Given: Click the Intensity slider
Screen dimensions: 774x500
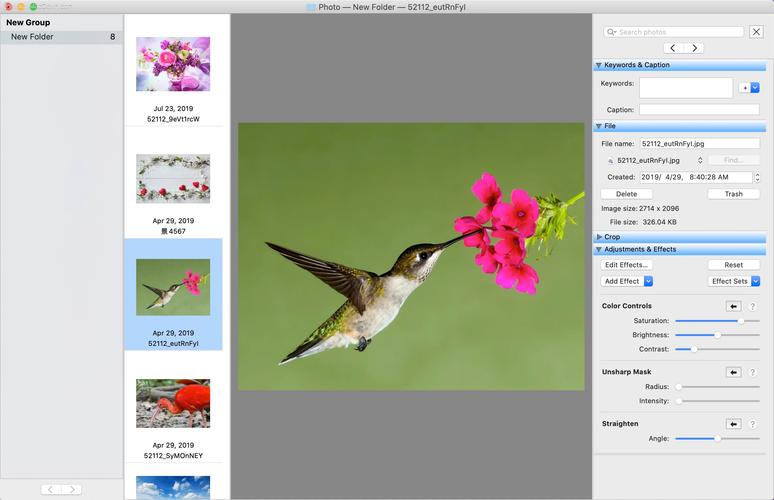Looking at the screenshot, I should (717, 401).
